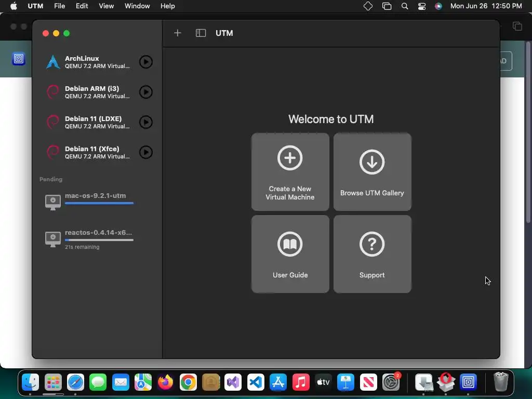Select pending mac-os-9.2.1-utm download icon
Image resolution: width=532 pixels, height=399 pixels.
[53, 202]
